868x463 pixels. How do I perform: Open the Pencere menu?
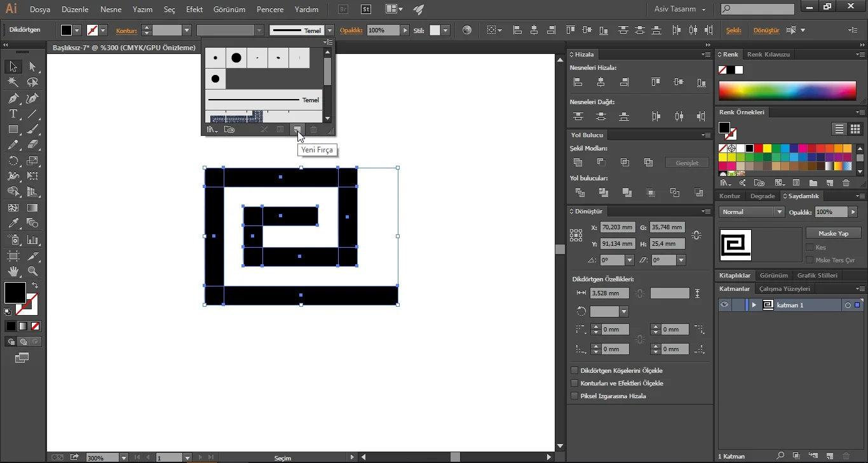pyautogui.click(x=270, y=10)
